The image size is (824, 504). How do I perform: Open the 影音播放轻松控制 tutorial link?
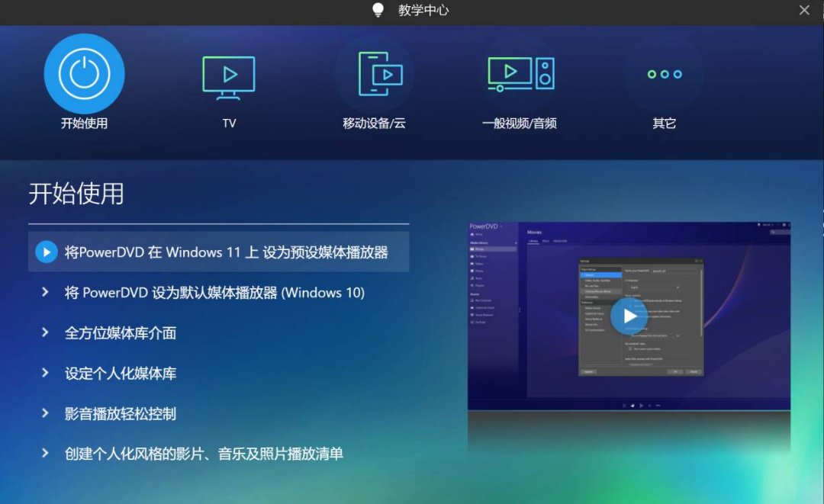click(x=121, y=414)
